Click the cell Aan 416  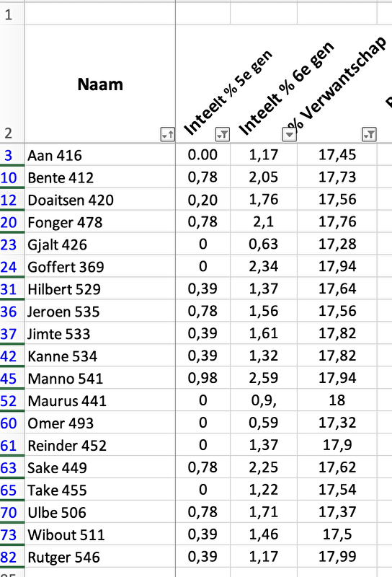[x=100, y=155]
